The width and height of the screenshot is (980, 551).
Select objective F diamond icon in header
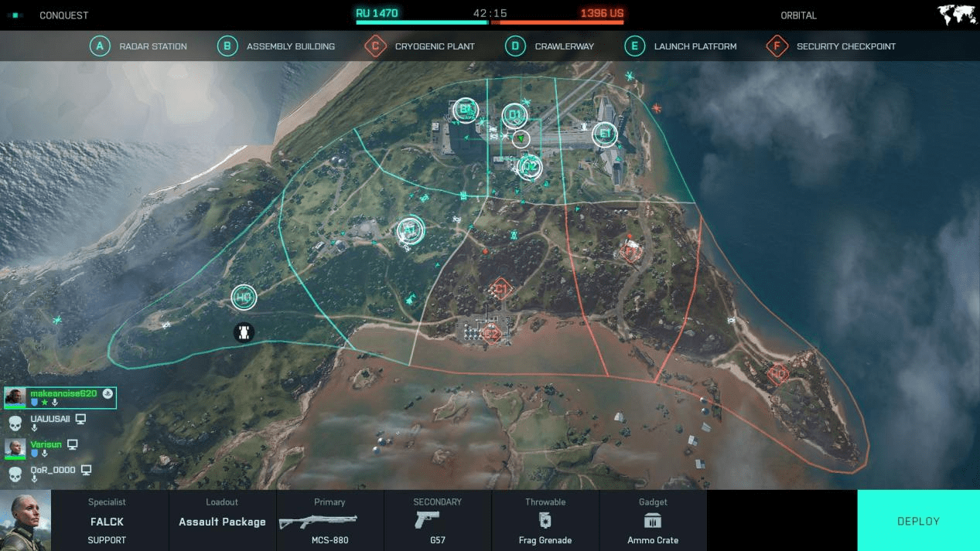tap(777, 46)
